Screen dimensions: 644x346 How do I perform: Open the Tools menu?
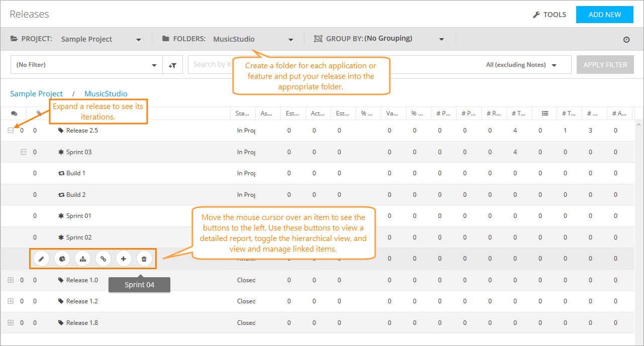coord(550,15)
